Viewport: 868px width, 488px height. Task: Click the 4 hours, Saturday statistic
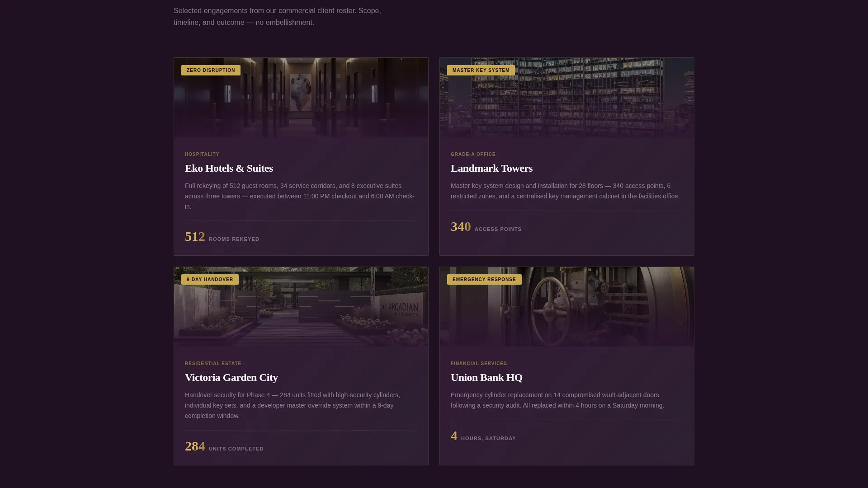(483, 436)
